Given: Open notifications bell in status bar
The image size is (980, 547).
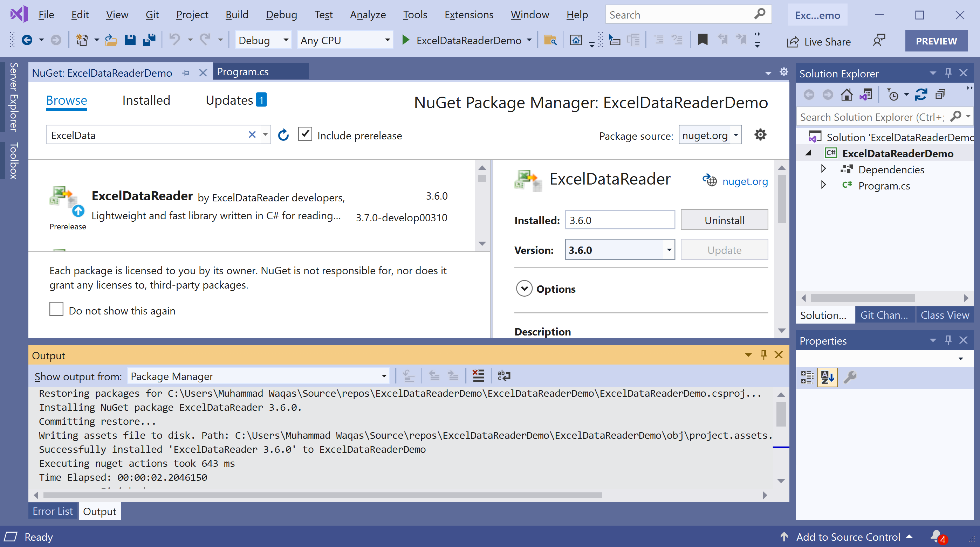Looking at the screenshot, I should click(937, 536).
